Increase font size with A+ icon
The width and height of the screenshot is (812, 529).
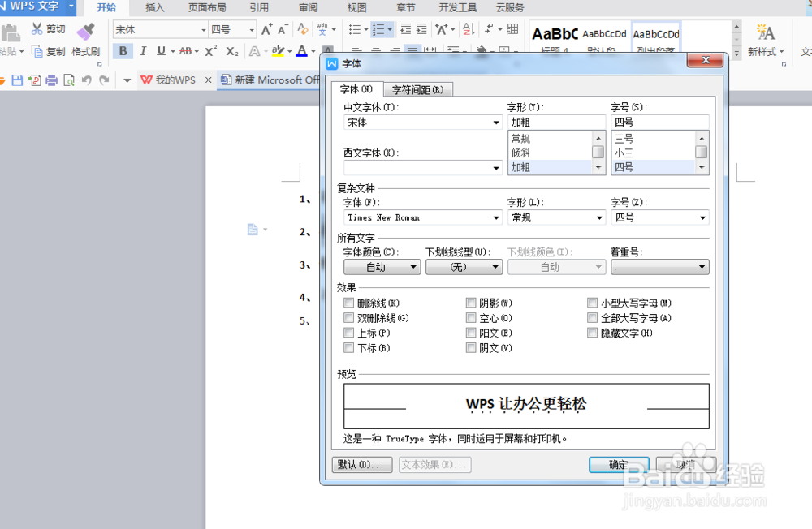pos(266,29)
